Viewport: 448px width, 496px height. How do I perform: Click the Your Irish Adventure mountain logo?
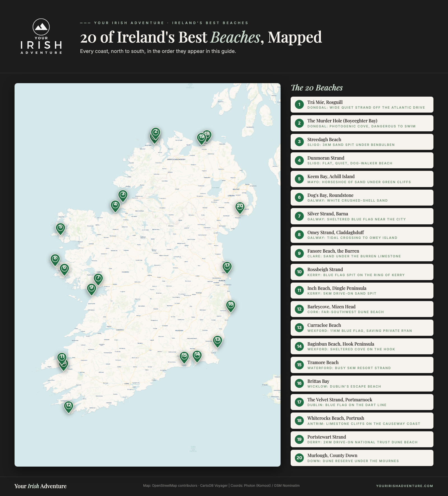click(41, 36)
